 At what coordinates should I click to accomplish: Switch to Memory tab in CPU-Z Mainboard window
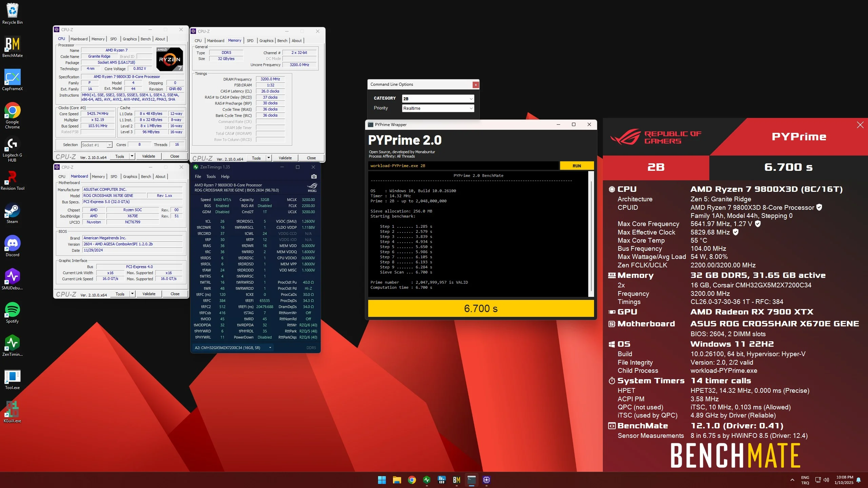[98, 177]
